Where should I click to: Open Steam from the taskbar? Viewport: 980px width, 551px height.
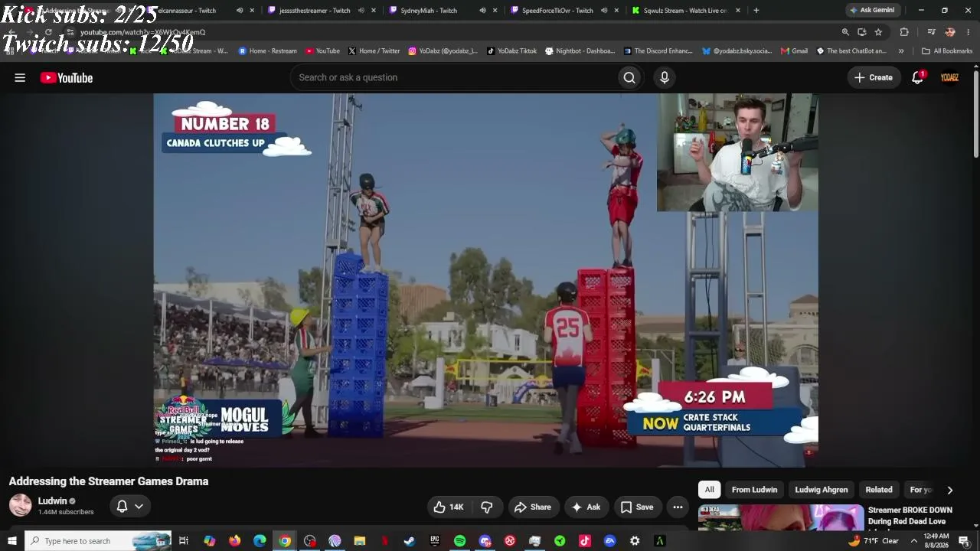point(410,541)
